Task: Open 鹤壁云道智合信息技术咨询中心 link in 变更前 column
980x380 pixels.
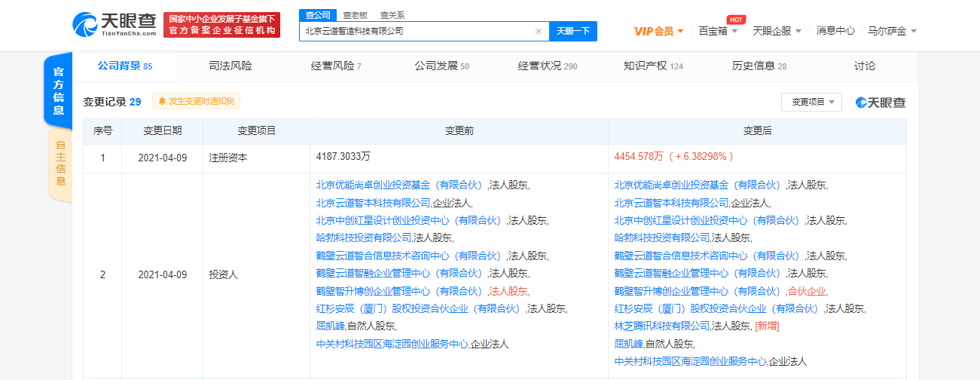Action: [x=411, y=256]
